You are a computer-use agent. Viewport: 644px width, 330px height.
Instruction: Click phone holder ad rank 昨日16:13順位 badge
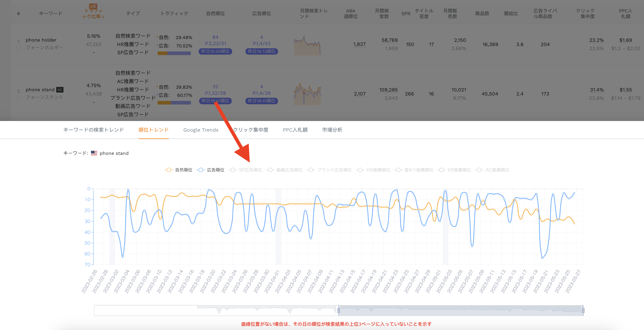coord(261,51)
